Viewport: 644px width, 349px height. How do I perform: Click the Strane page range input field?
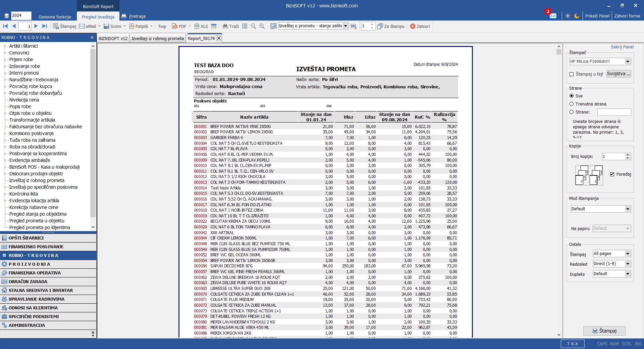coord(614,112)
